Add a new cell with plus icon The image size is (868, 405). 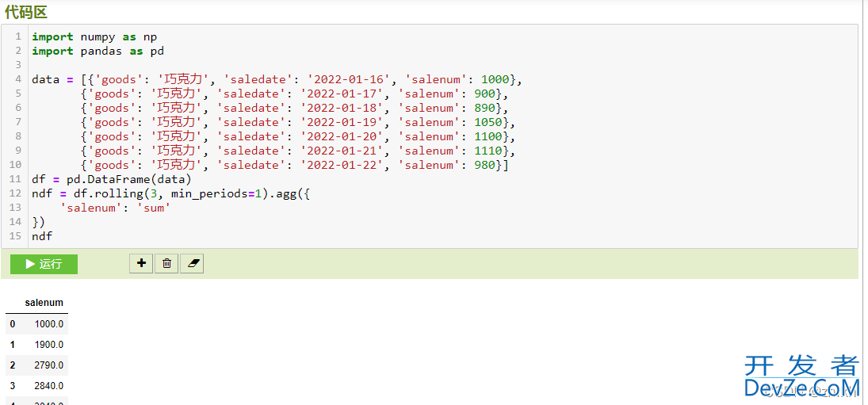(x=141, y=263)
